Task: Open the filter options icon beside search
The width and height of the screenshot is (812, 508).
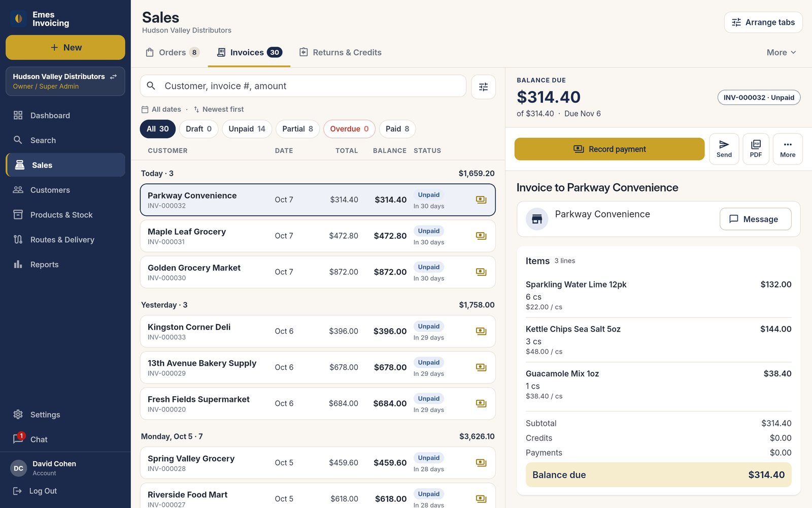Action: click(x=483, y=86)
